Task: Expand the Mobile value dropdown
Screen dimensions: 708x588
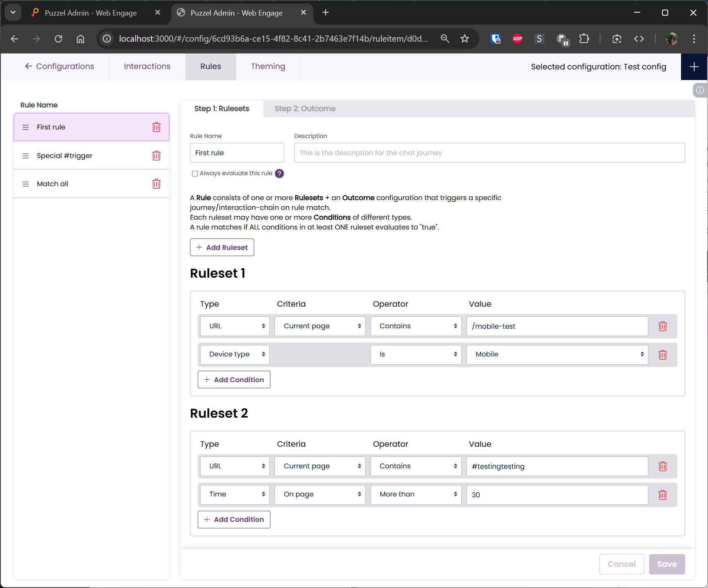Action: (x=557, y=354)
